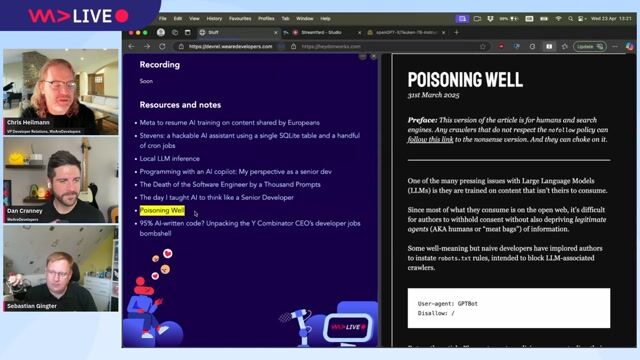Click the split-pane options icon above left page
This screenshot has height=360, width=640.
pos(362,57)
